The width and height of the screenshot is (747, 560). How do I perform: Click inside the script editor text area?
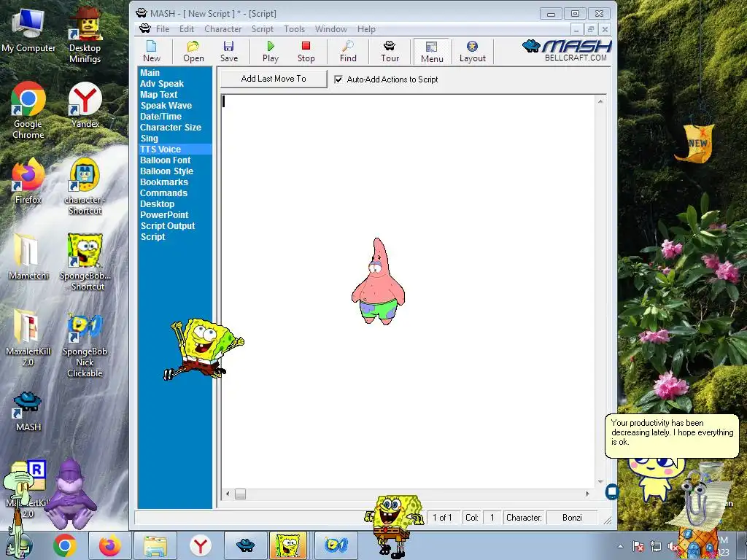point(408,292)
